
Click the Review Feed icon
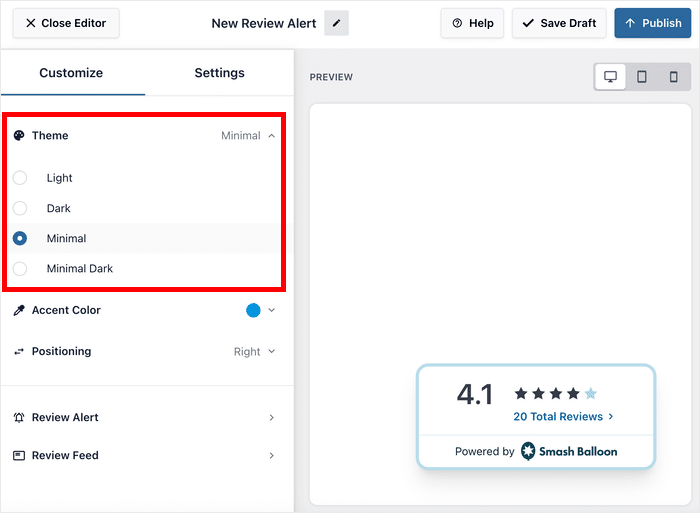pyautogui.click(x=19, y=456)
